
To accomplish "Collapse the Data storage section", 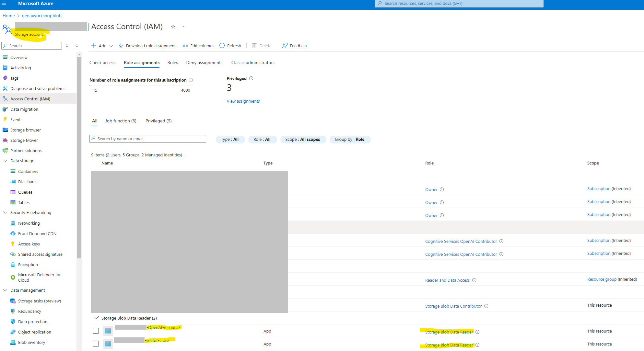I will click(x=5, y=161).
